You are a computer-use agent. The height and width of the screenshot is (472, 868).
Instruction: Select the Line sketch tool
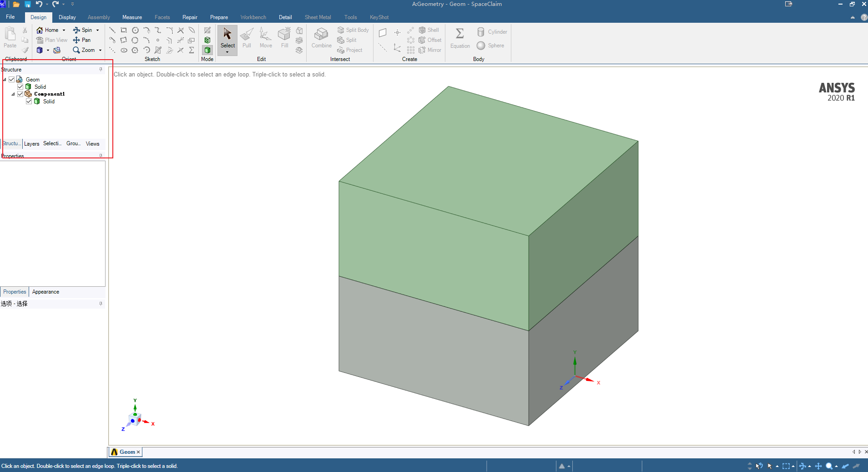112,30
